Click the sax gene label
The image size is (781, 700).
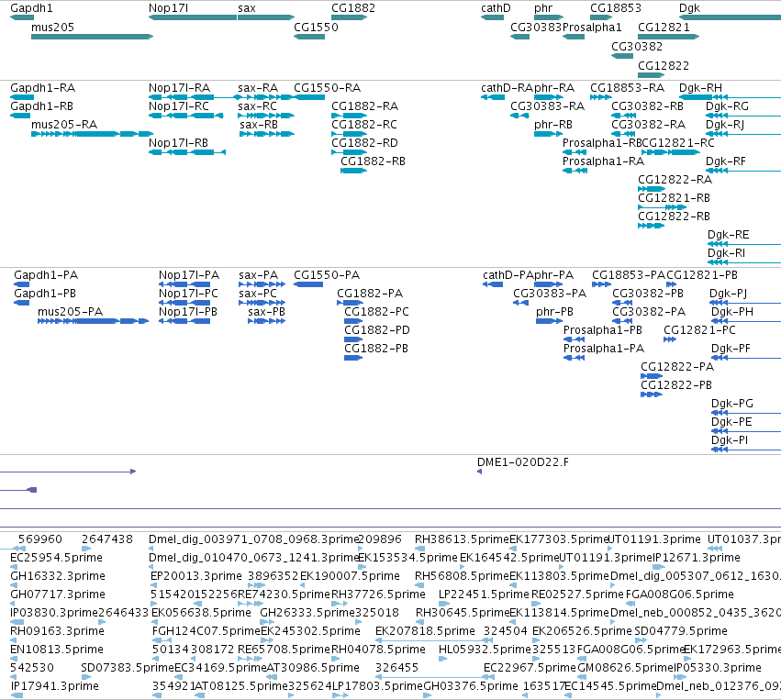(x=247, y=8)
